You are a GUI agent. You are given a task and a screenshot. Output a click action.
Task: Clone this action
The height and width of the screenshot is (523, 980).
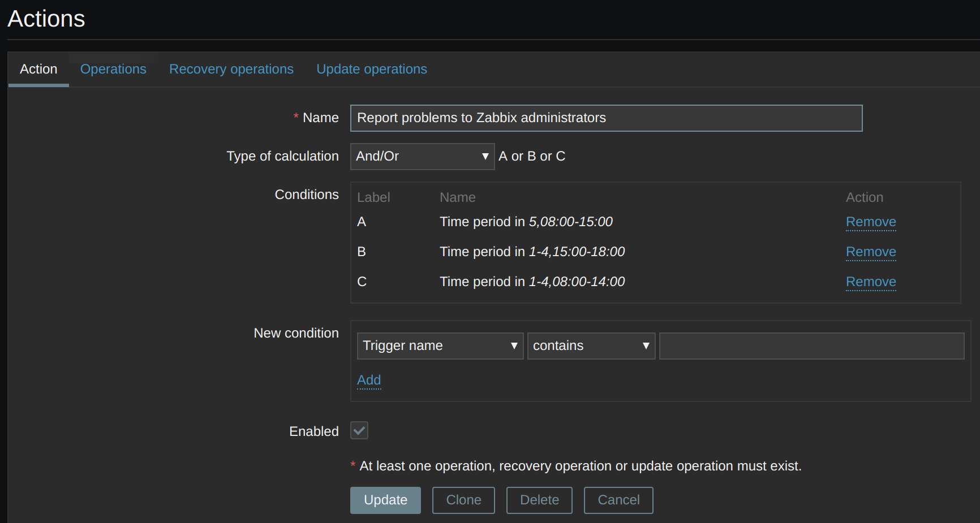463,500
